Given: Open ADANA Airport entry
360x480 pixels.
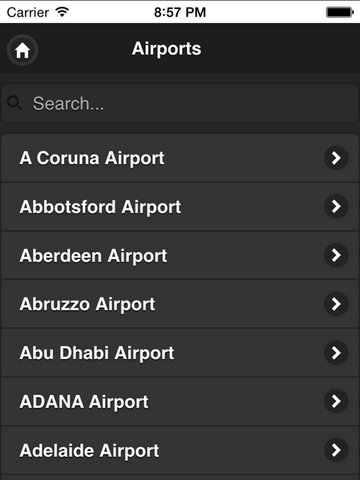Looking at the screenshot, I should pyautogui.click(x=180, y=401).
